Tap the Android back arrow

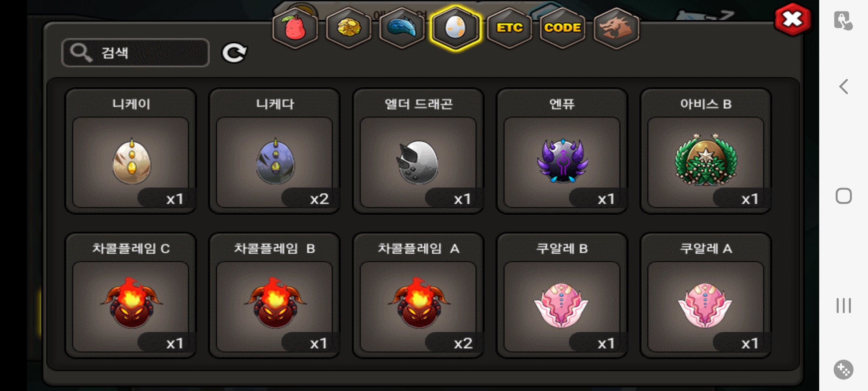point(843,87)
